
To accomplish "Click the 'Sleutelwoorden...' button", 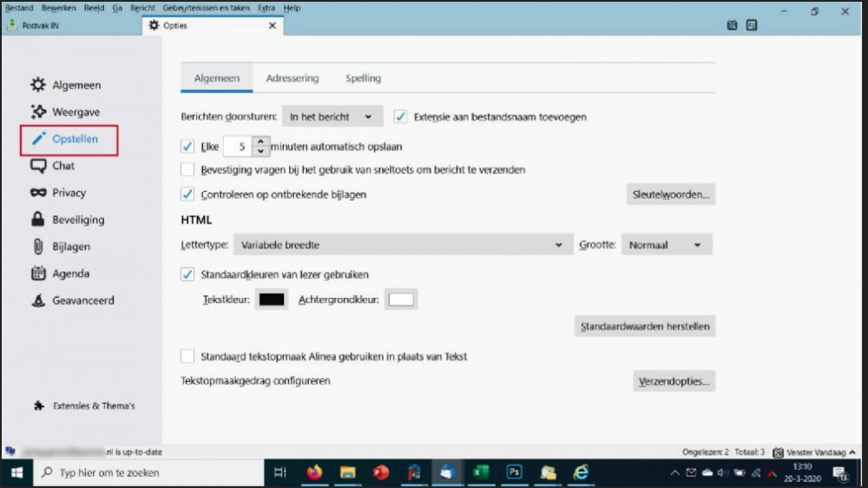I will (x=671, y=195).
